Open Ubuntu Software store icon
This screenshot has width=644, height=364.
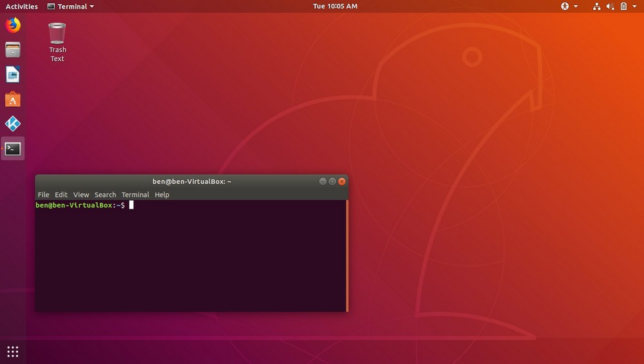tap(13, 99)
